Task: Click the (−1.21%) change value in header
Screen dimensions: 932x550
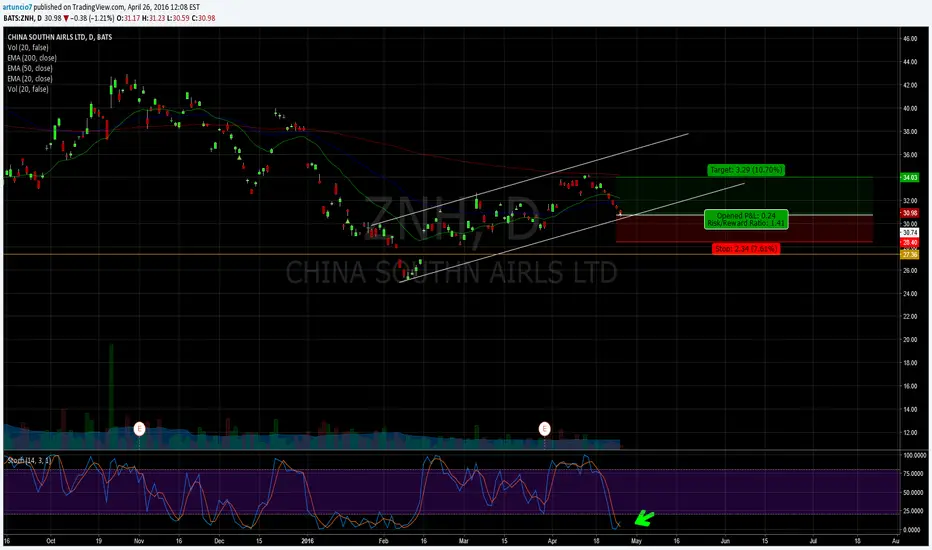Action: pyautogui.click(x=101, y=18)
